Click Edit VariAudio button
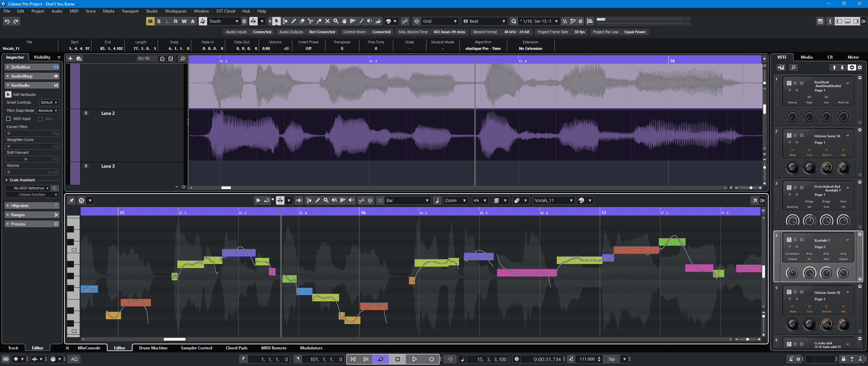 (x=8, y=95)
